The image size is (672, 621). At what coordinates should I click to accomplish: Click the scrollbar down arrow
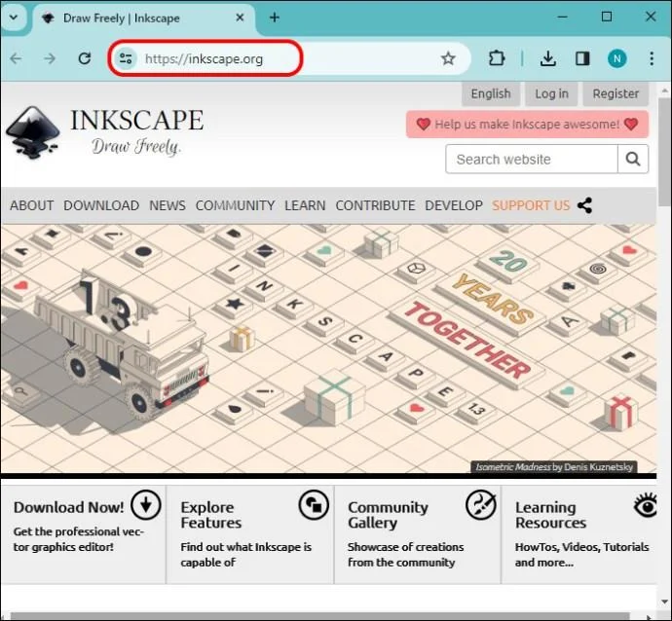pos(665,602)
